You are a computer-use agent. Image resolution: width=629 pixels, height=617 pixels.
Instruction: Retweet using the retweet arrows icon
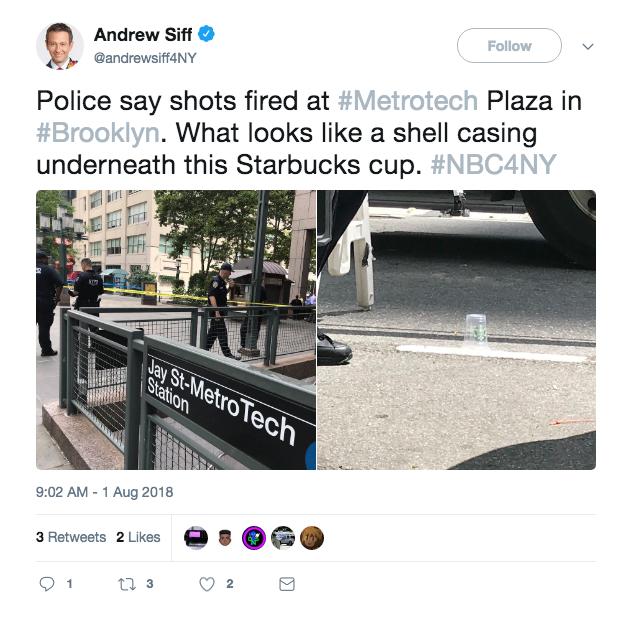[x=127, y=584]
